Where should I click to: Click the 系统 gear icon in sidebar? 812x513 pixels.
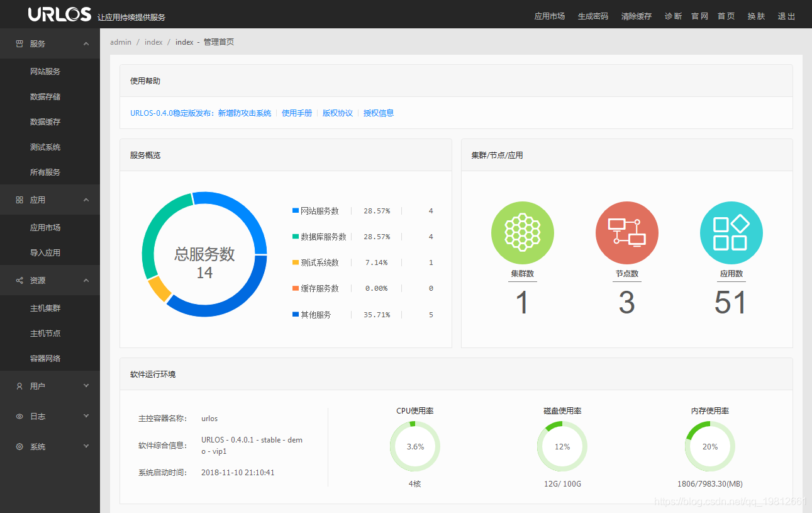[19, 446]
